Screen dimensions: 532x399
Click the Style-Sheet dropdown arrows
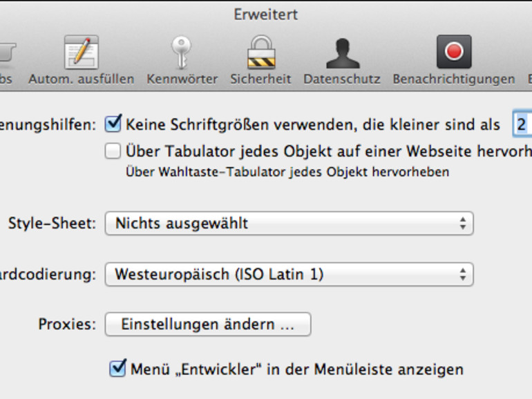pos(463,224)
